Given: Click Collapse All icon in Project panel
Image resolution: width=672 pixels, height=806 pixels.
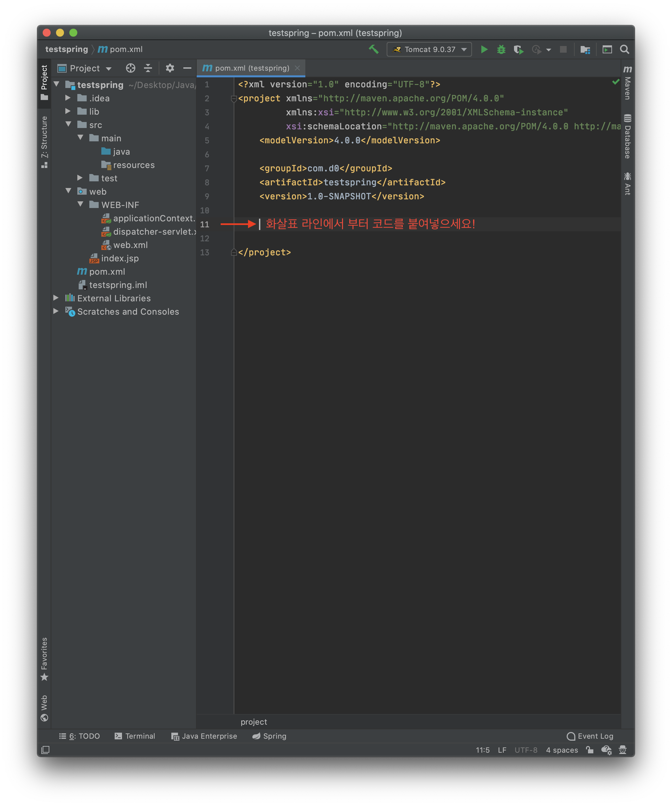Looking at the screenshot, I should (x=148, y=68).
